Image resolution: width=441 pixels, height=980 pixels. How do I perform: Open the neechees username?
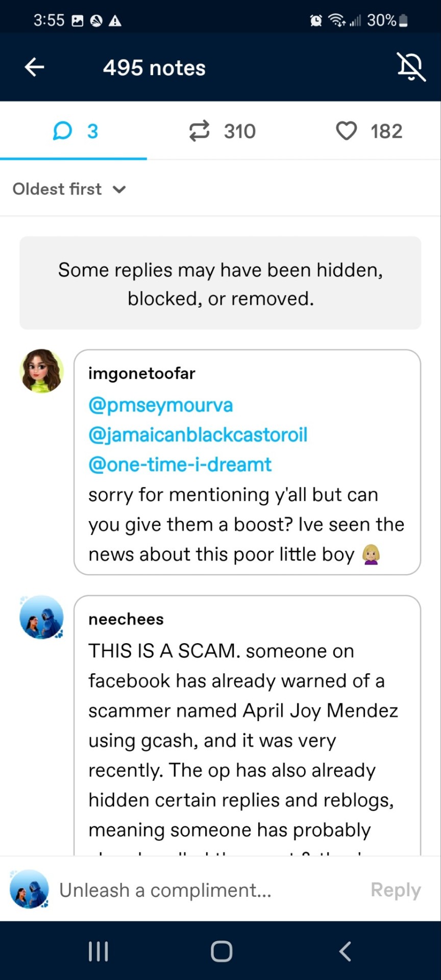click(x=126, y=619)
